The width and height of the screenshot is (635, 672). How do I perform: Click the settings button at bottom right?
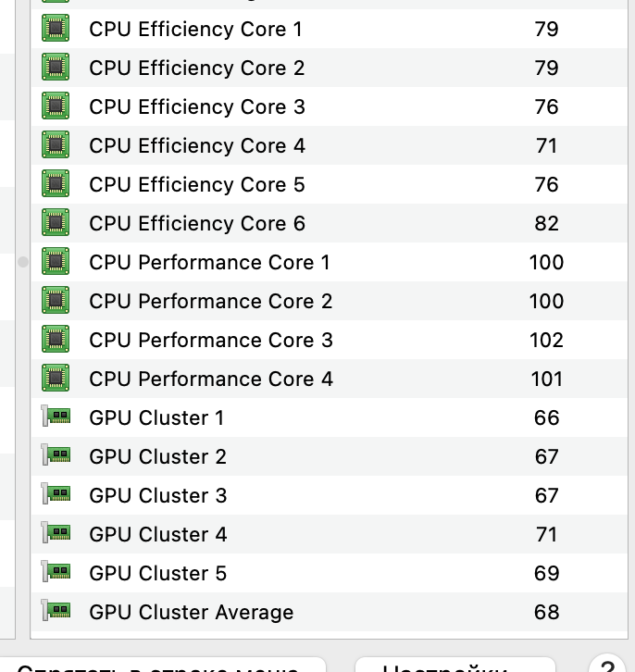[x=455, y=665]
